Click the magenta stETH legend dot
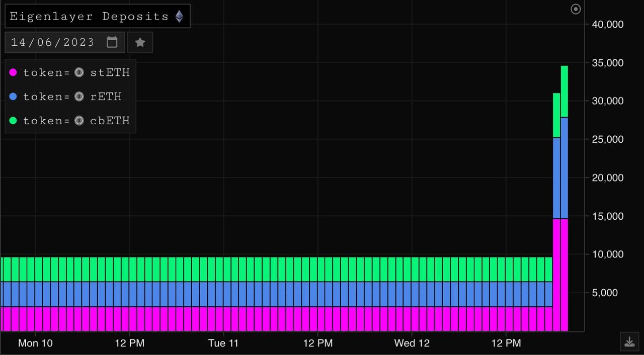644x355 pixels. pyautogui.click(x=13, y=72)
